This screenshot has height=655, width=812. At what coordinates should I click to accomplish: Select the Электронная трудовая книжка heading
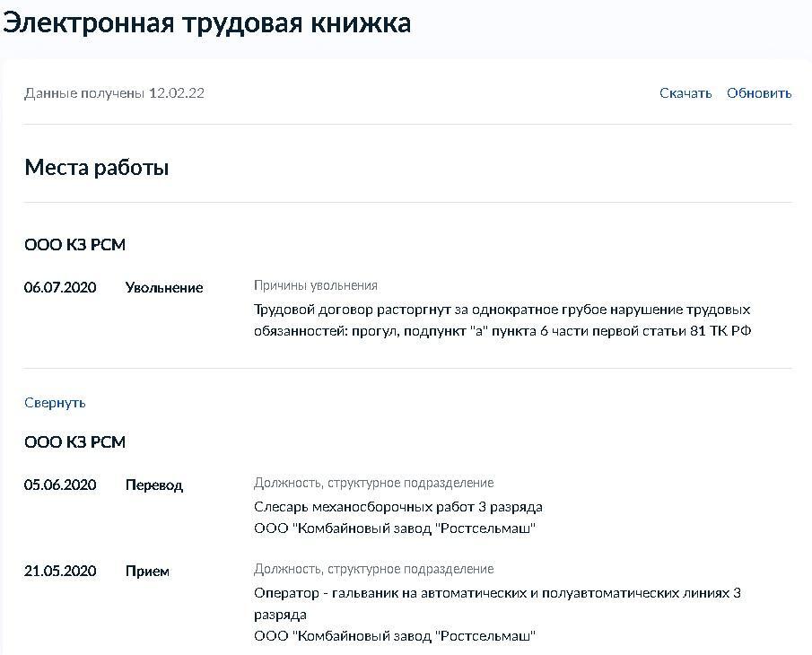(x=207, y=23)
